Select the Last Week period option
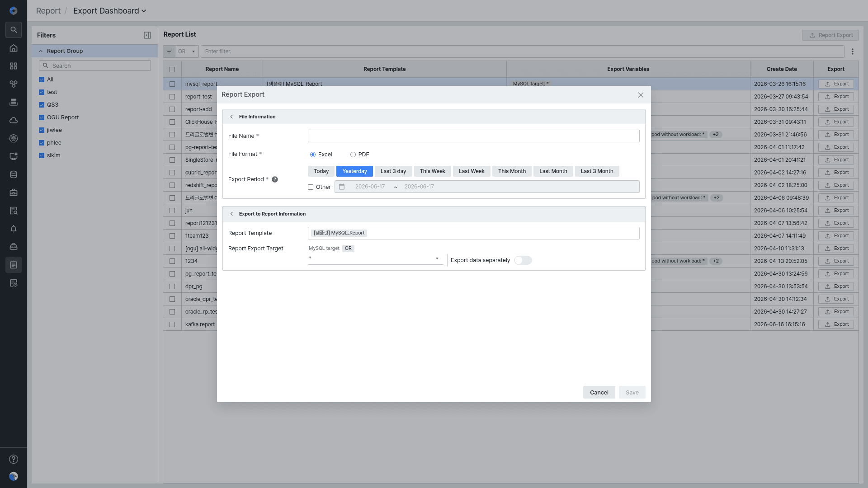 coord(472,171)
